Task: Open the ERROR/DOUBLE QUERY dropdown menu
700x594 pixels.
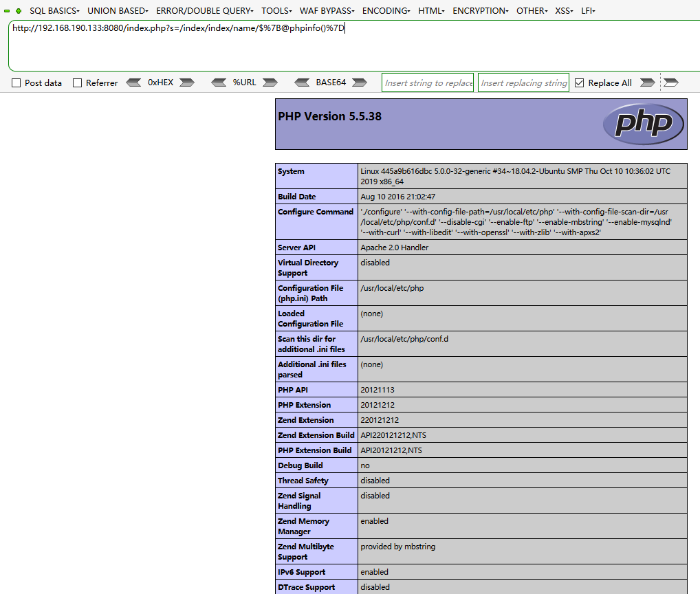Action: coord(204,11)
